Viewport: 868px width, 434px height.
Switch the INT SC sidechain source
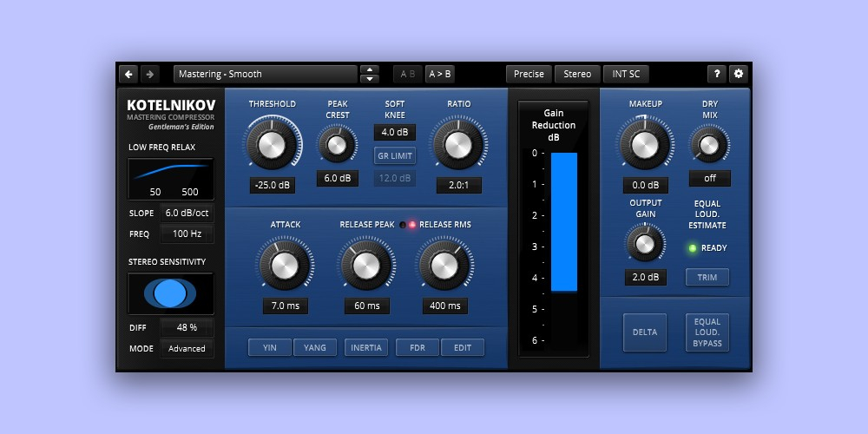coord(626,74)
